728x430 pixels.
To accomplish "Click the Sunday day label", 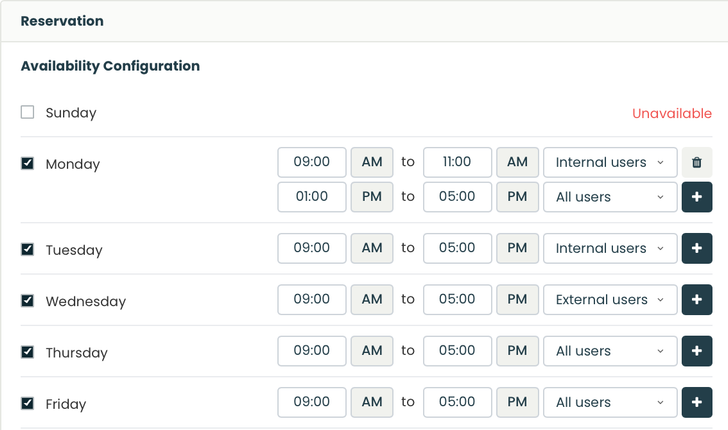I will tap(71, 113).
